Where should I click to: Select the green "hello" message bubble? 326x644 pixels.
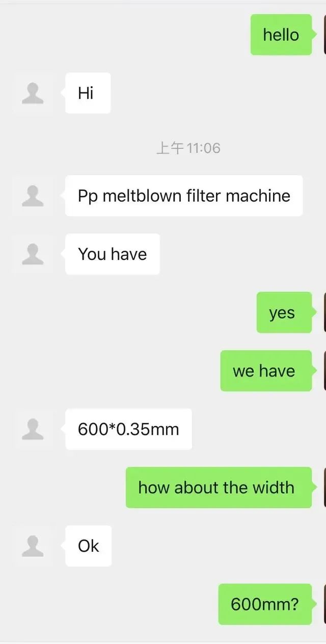[281, 35]
